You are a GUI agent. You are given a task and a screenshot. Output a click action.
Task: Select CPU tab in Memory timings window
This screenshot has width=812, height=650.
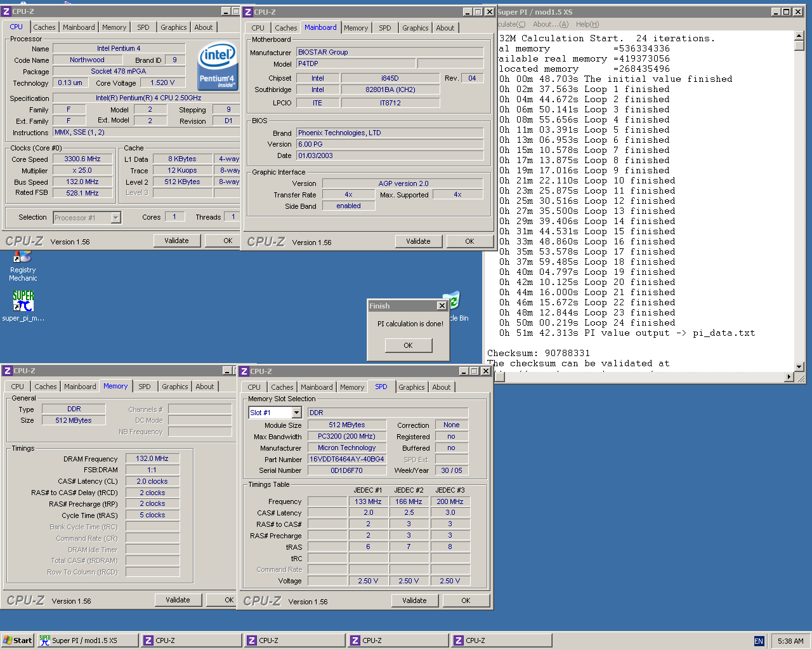(x=17, y=387)
